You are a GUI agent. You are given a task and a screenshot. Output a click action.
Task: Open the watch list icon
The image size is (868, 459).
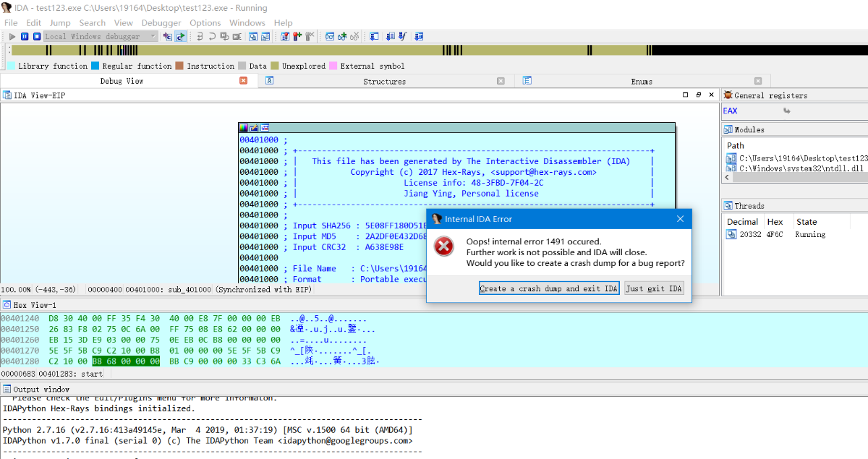coord(330,36)
